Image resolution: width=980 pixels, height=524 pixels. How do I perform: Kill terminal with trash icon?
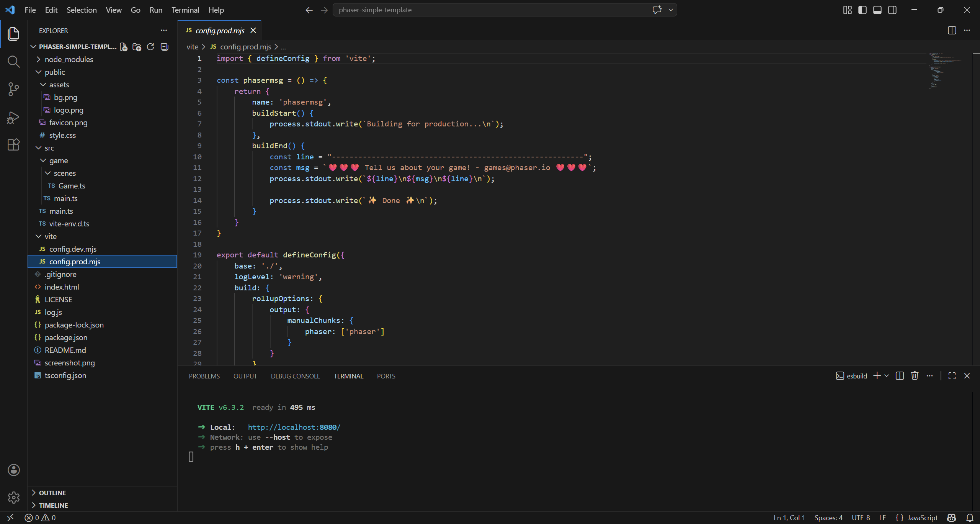click(915, 376)
